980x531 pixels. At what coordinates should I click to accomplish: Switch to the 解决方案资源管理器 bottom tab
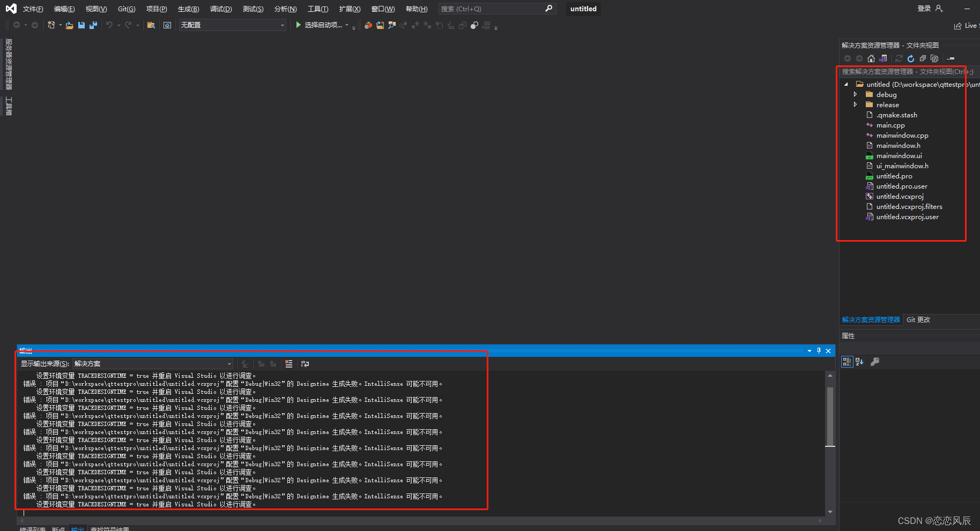click(871, 320)
